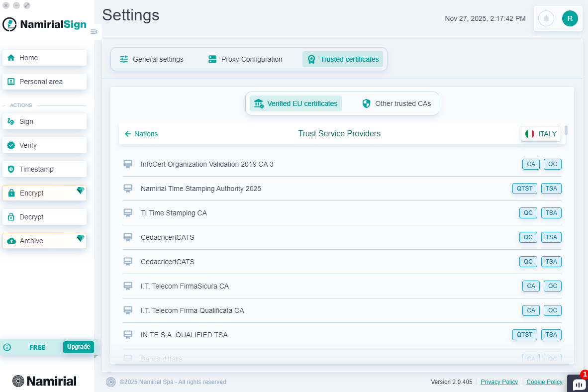Open the Timestamp tool

click(x=44, y=169)
